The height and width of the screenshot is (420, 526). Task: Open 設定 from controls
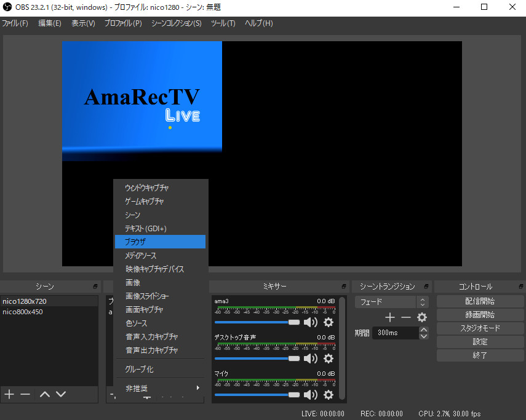[x=480, y=342]
